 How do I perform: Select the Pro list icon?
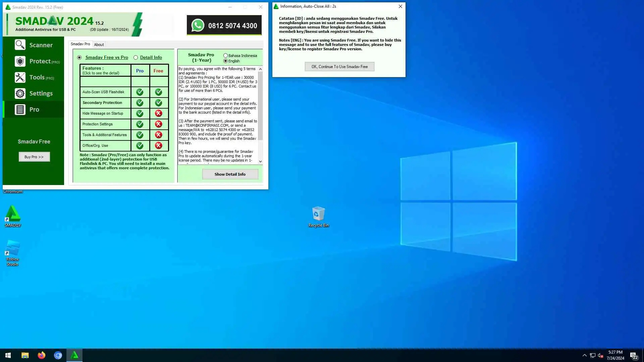[x=20, y=110]
